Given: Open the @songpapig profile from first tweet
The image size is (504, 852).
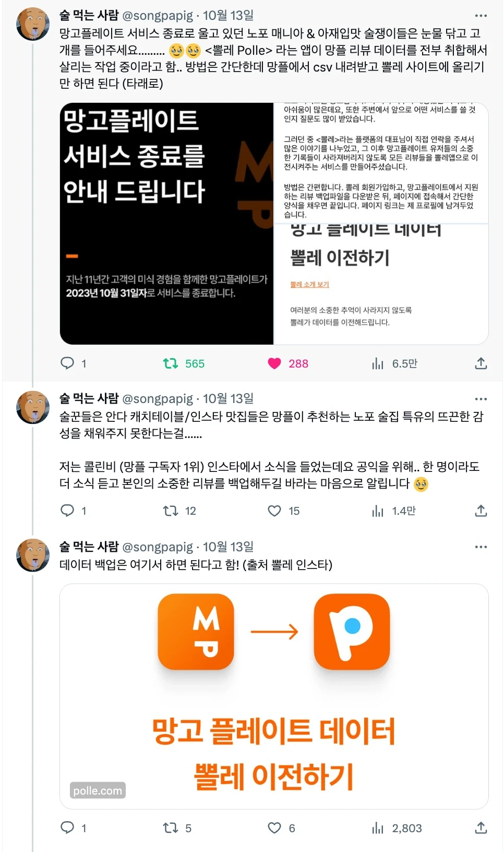Looking at the screenshot, I should pyautogui.click(x=158, y=16).
